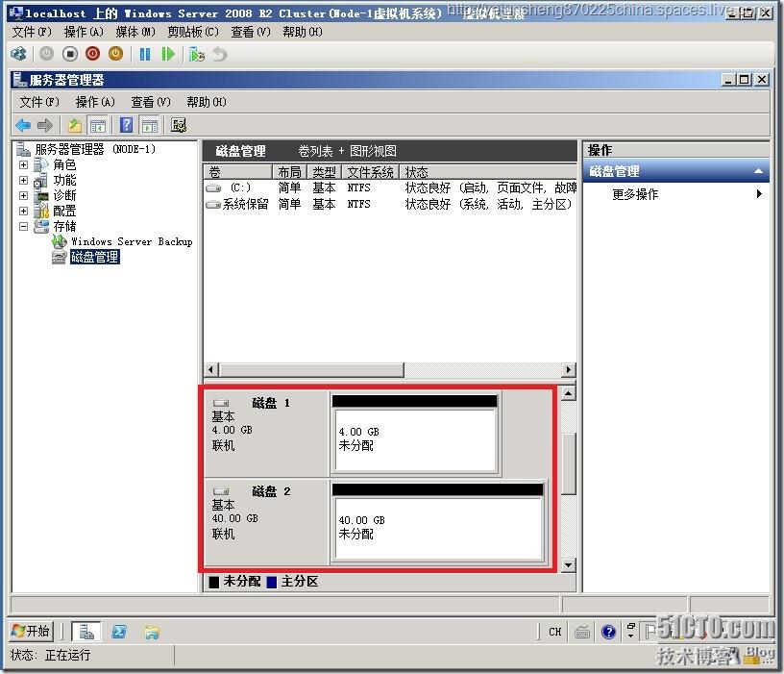
Task: Click the 开始 Start button
Action: (31, 631)
